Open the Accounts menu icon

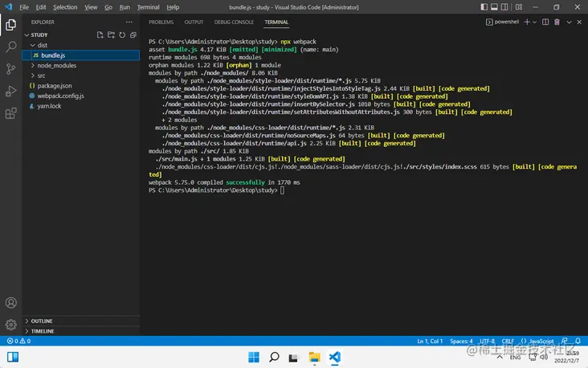(x=11, y=303)
